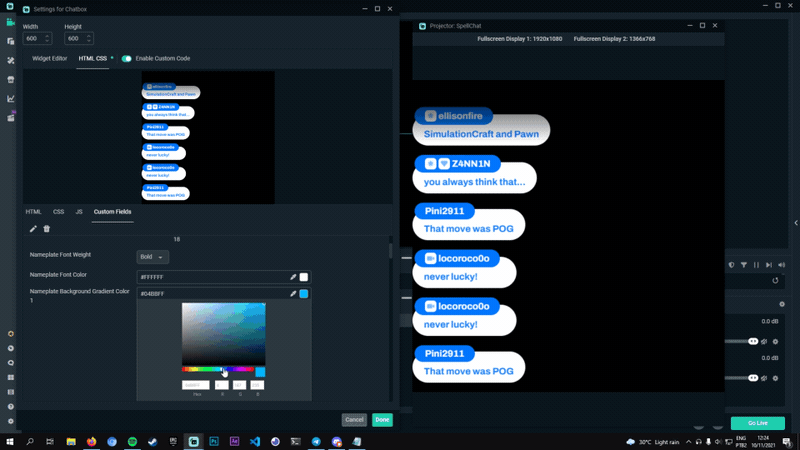Click the help question mark icon in the sidebar

pyautogui.click(x=10, y=407)
